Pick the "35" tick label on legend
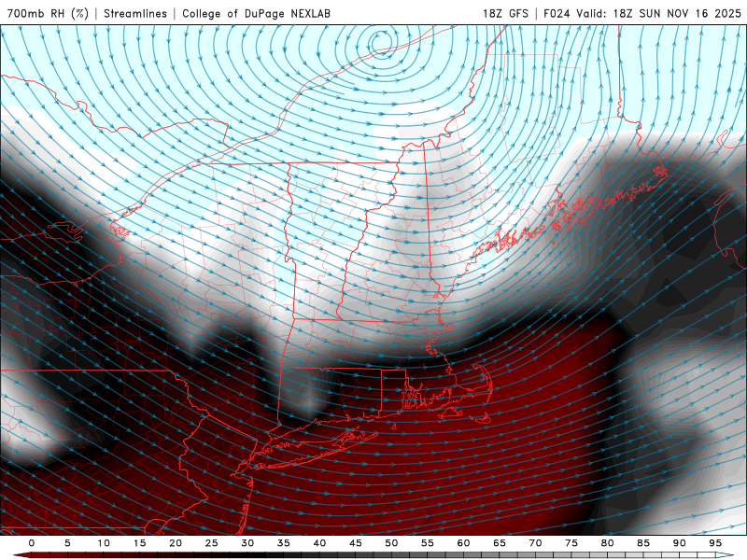747x560 pixels. (284, 543)
